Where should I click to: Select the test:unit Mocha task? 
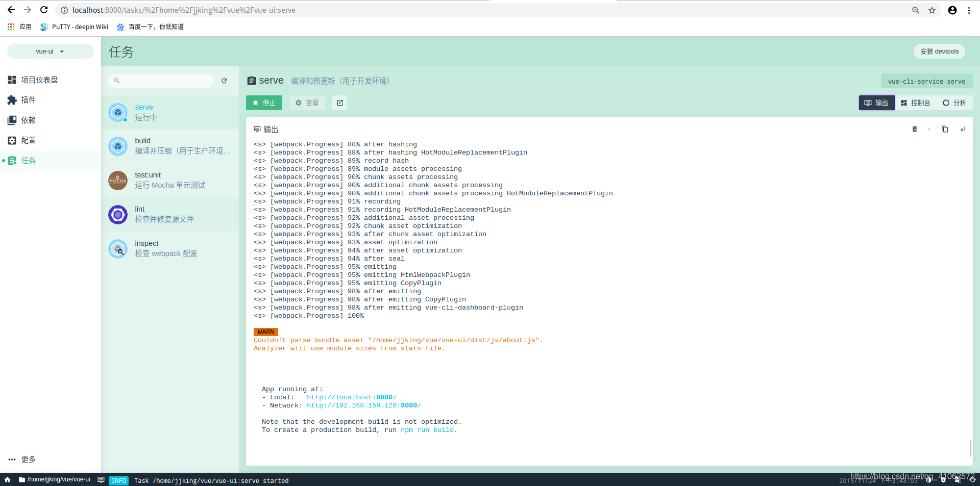170,181
